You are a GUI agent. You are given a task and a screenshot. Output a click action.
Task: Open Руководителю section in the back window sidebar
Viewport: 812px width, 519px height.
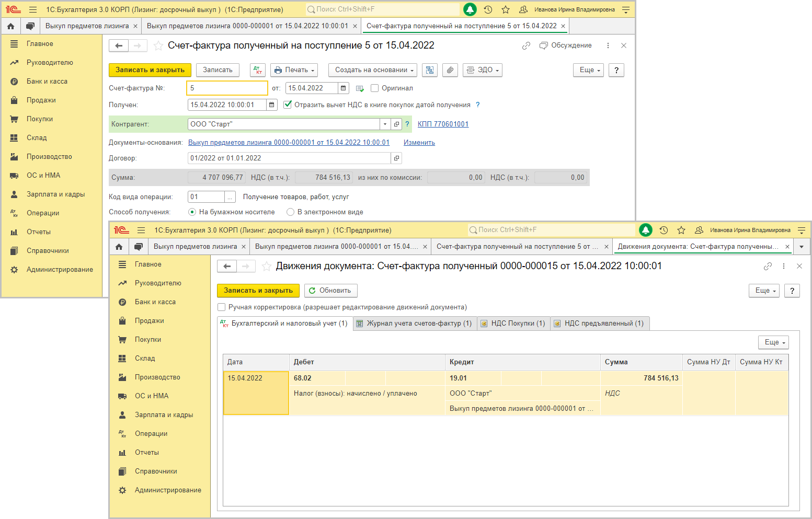tap(50, 63)
